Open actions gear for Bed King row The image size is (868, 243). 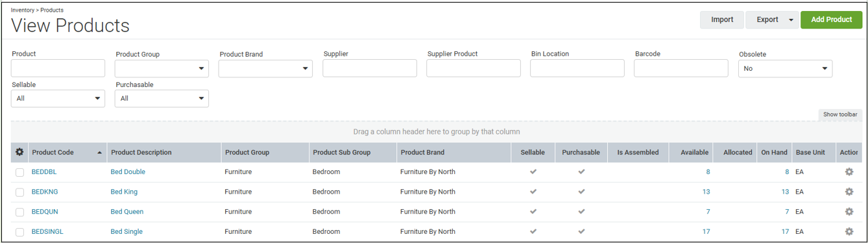point(849,192)
